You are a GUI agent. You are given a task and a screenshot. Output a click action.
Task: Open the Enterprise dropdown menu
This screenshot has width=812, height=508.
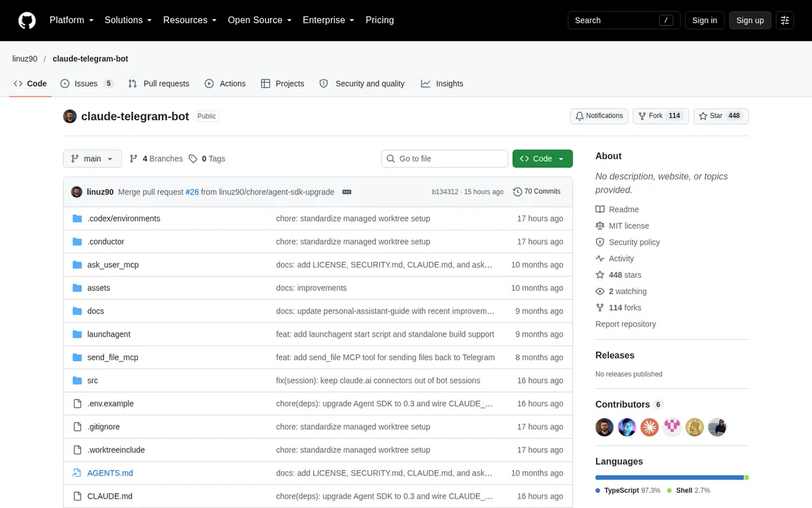tap(329, 20)
